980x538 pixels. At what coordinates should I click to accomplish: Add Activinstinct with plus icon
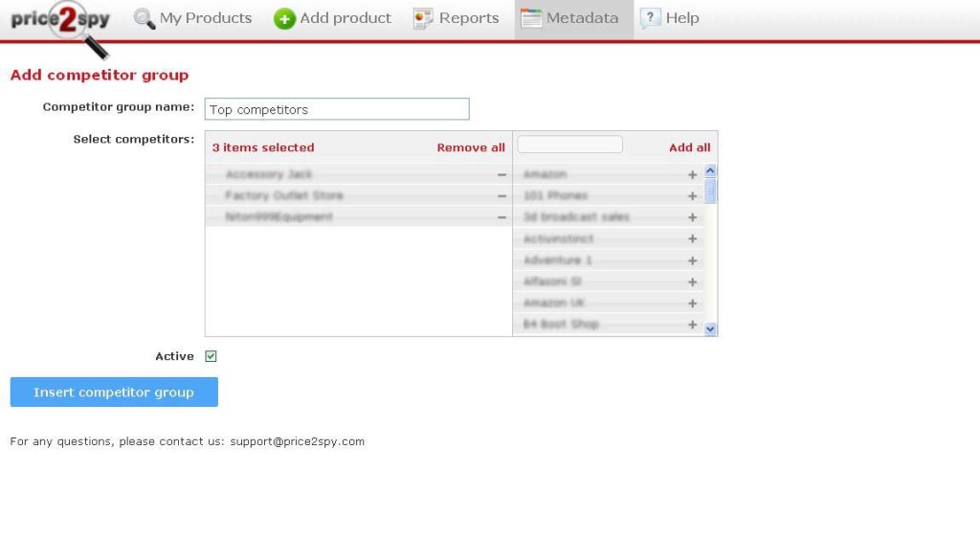coord(693,238)
